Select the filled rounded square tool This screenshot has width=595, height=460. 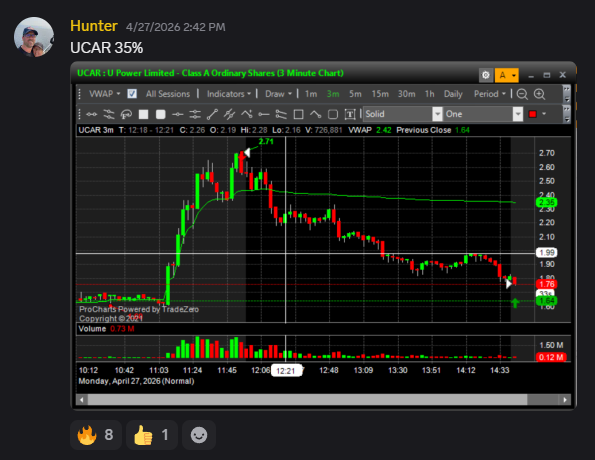(x=161, y=114)
